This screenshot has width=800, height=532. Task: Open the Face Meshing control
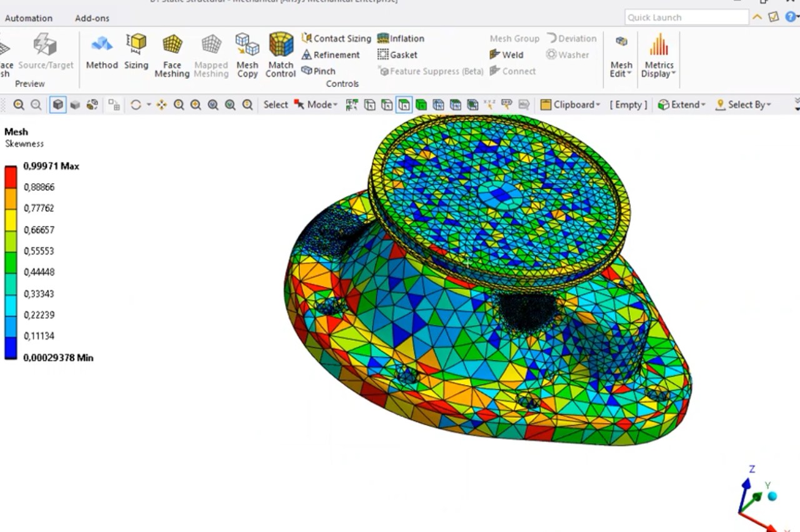(x=172, y=55)
